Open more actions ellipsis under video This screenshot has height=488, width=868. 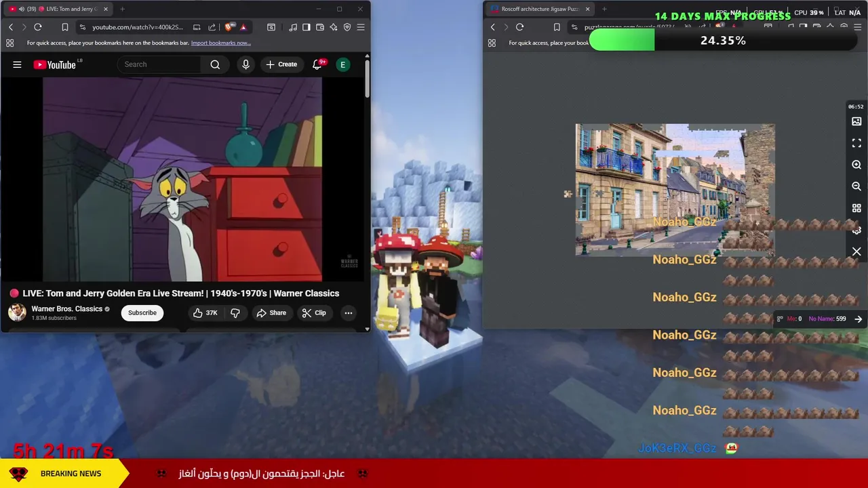point(348,312)
